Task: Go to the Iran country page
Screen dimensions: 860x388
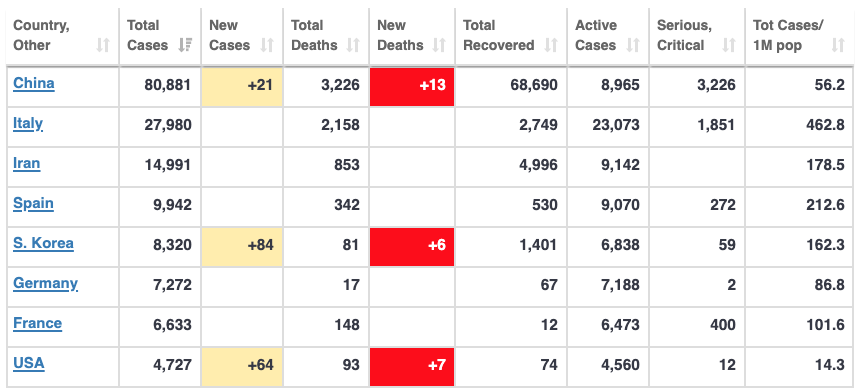Action: click(x=27, y=164)
